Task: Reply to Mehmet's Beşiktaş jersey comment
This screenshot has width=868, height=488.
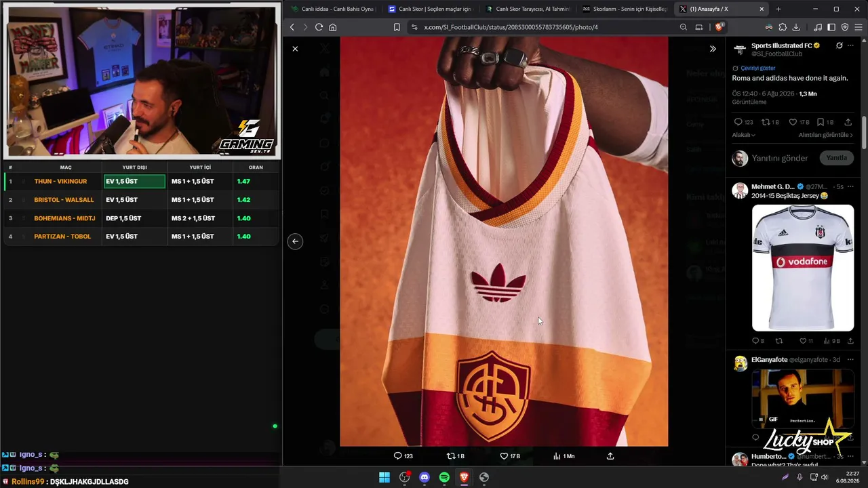Action: pyautogui.click(x=758, y=341)
